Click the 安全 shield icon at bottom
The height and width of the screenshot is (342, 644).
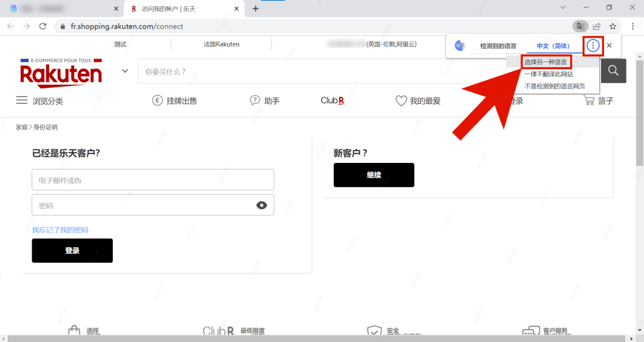pos(374,331)
